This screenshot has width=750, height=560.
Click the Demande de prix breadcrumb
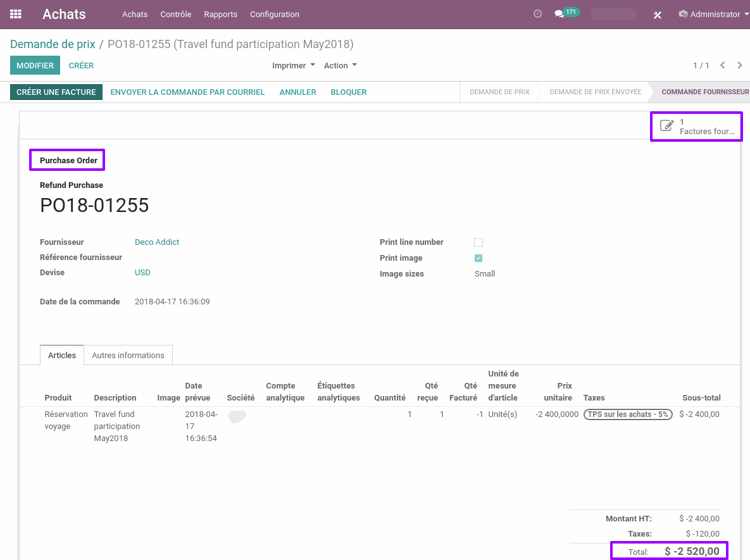click(53, 44)
